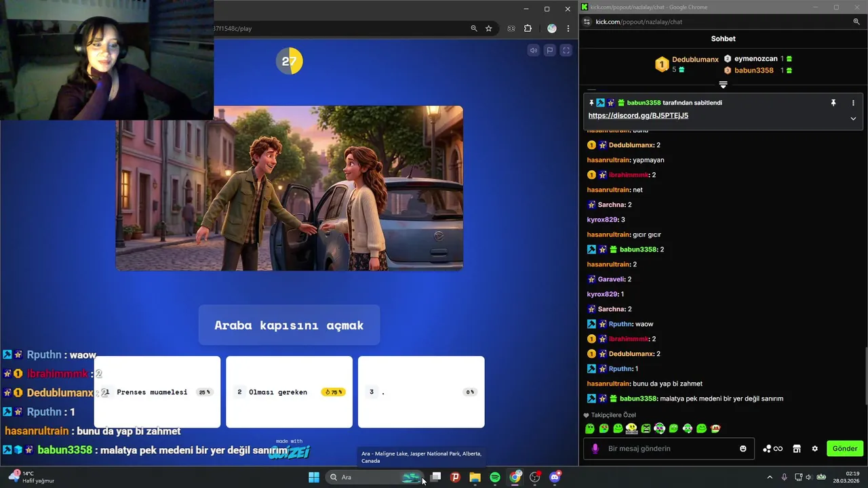Image resolution: width=868 pixels, height=488 pixels.
Task: Click the flag report icon in quiz
Action: pyautogui.click(x=550, y=50)
